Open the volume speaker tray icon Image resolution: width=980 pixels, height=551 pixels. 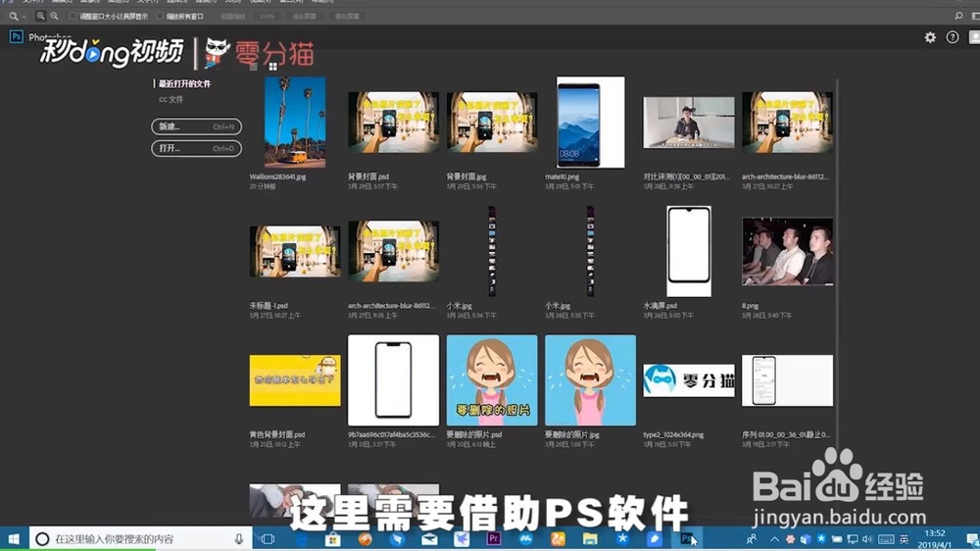pyautogui.click(x=867, y=539)
